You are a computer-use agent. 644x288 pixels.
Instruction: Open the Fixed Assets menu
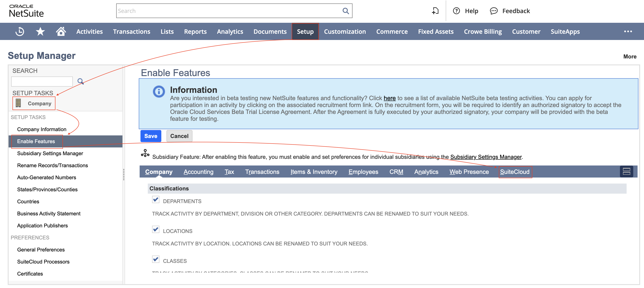(436, 32)
